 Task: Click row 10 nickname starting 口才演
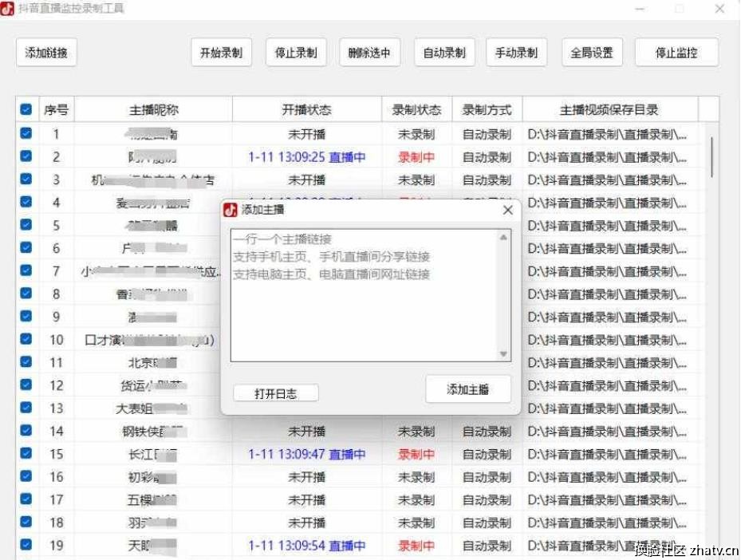tap(149, 340)
